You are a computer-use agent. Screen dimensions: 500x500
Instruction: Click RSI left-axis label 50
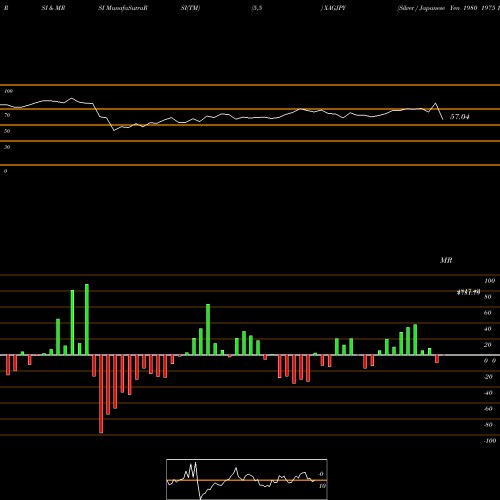(x=7, y=131)
